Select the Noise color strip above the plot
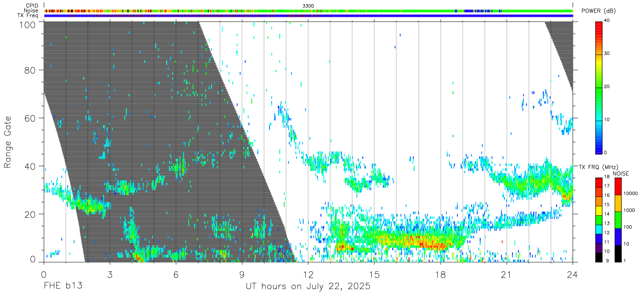 pyautogui.click(x=308, y=10)
